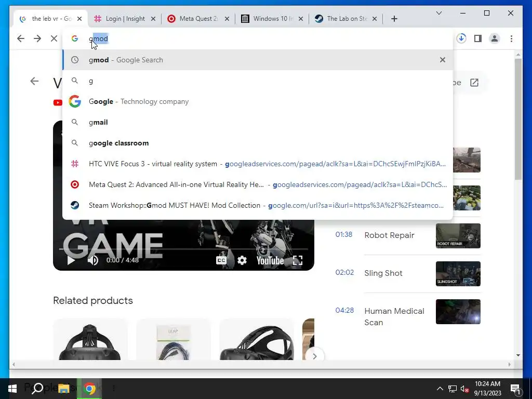Click the horizontal page scrollbar
The width and height of the screenshot is (532, 399).
(261, 364)
